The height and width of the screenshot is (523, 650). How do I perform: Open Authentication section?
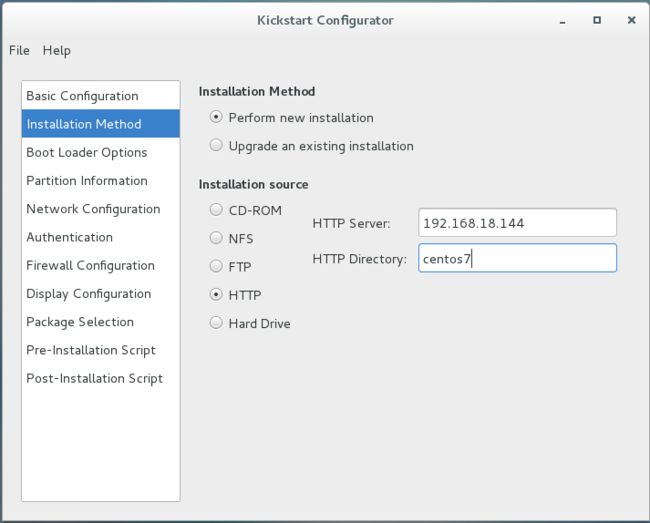101,237
